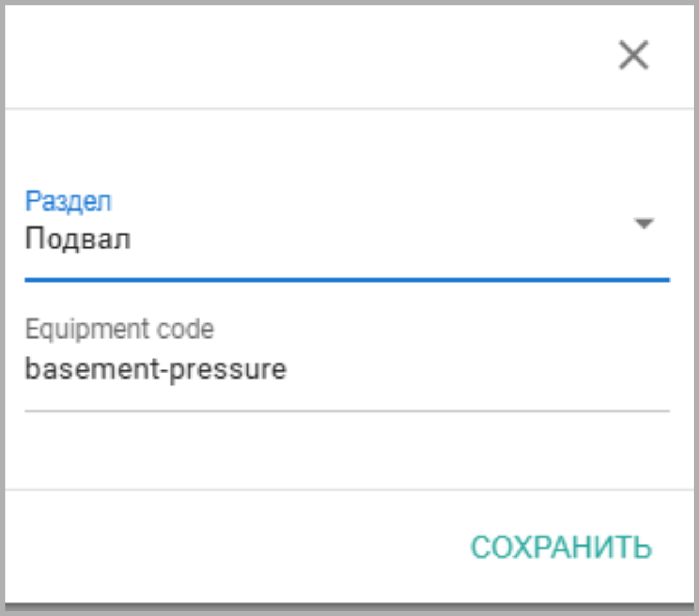699x616 pixels.
Task: Click the down arrow in the Раздел field
Action: 644,224
